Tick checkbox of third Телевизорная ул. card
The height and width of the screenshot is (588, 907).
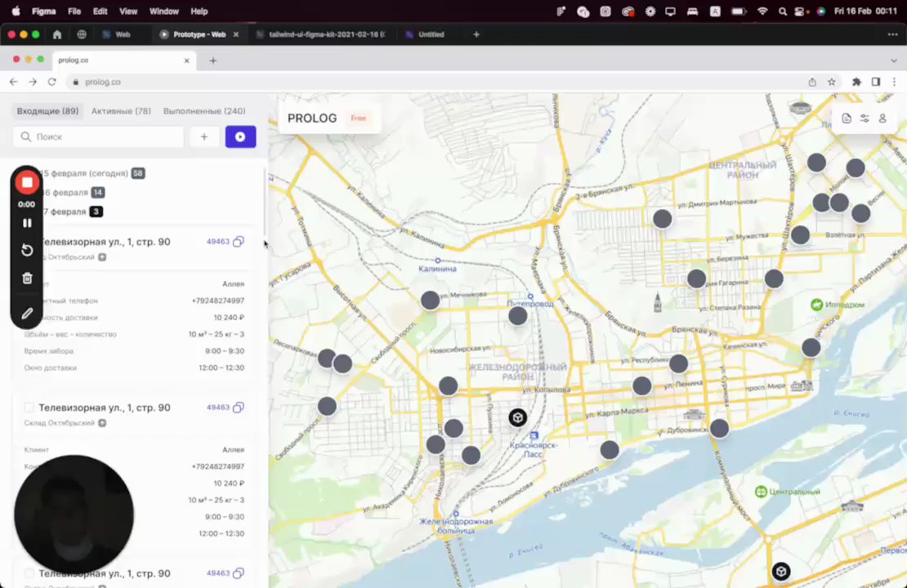tap(29, 573)
